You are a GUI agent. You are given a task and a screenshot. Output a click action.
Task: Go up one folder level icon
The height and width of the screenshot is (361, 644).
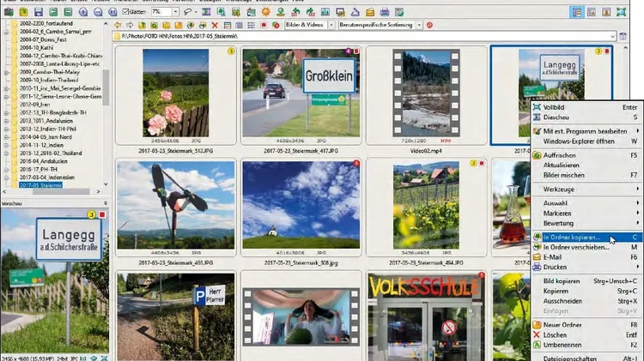(142, 25)
